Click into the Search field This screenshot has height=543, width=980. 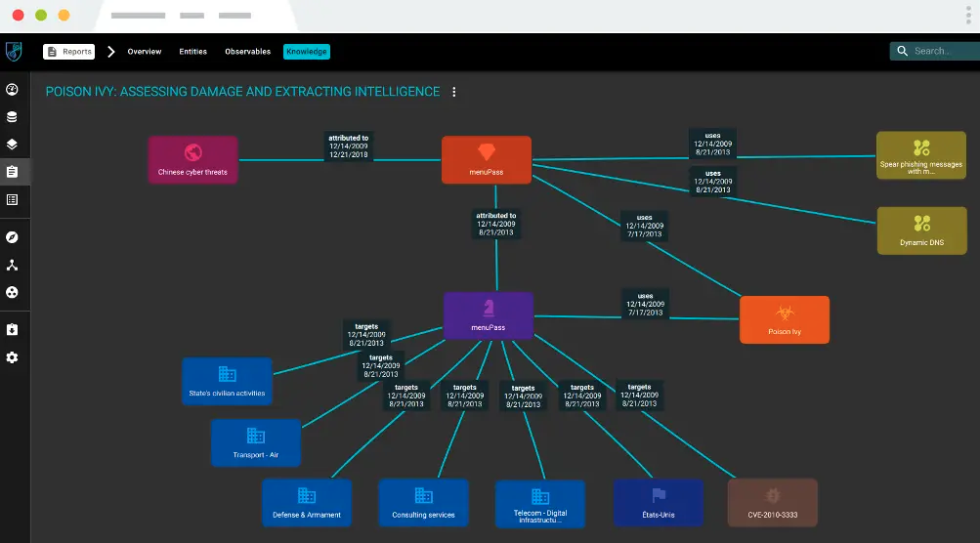pos(938,51)
